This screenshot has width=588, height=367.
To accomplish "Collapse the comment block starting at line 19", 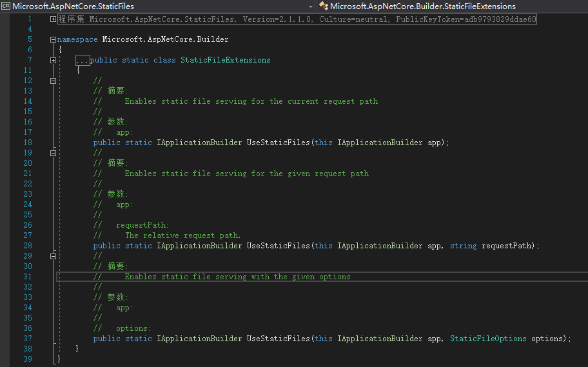I will (53, 153).
